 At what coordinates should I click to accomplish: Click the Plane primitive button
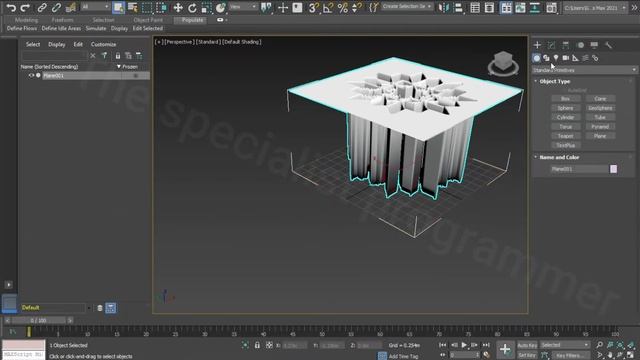[600, 136]
